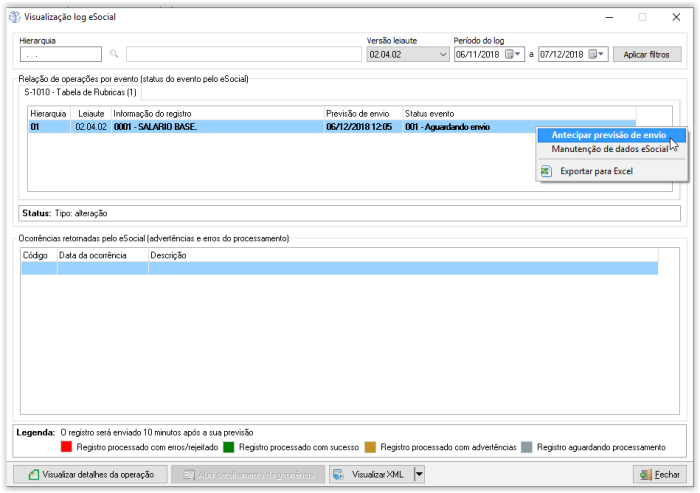Click the green sucesso legend swatch
The width and height of the screenshot is (700, 493).
230,446
